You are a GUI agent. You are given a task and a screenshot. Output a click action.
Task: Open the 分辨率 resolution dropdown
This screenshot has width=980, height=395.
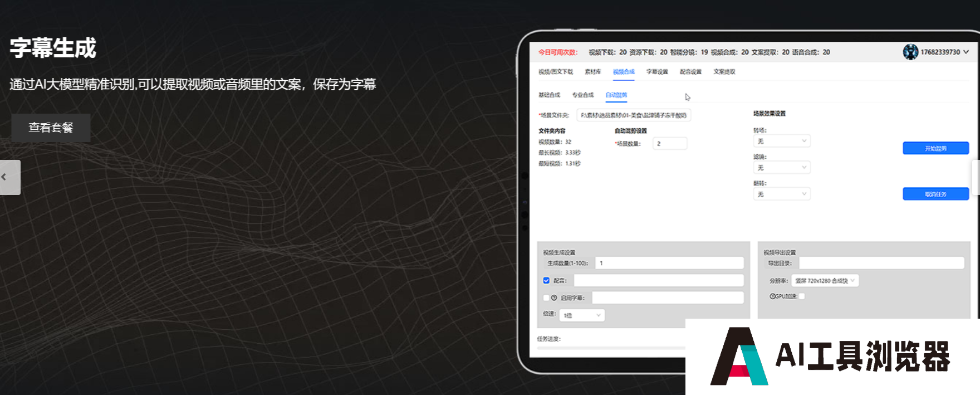tap(825, 281)
